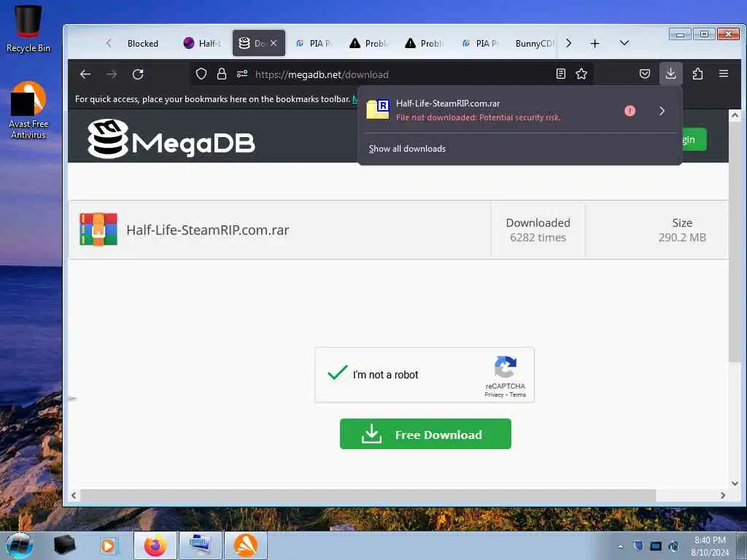
Task: Click the scroll down arrow
Action: coord(735,483)
